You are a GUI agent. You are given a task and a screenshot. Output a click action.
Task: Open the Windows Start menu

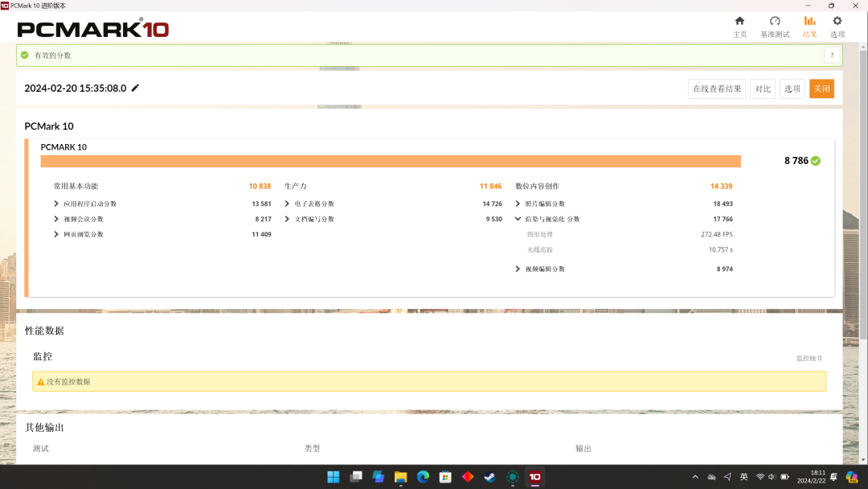pyautogui.click(x=334, y=477)
